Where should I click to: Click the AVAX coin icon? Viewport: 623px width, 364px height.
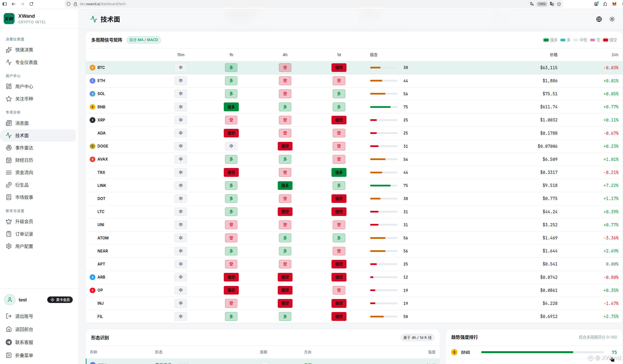tap(92, 159)
